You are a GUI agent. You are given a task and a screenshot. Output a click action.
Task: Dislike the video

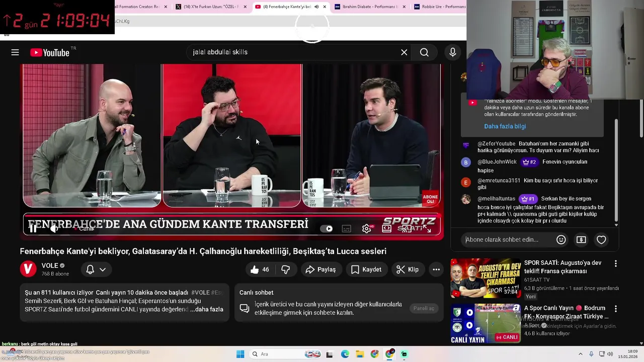pos(285,269)
